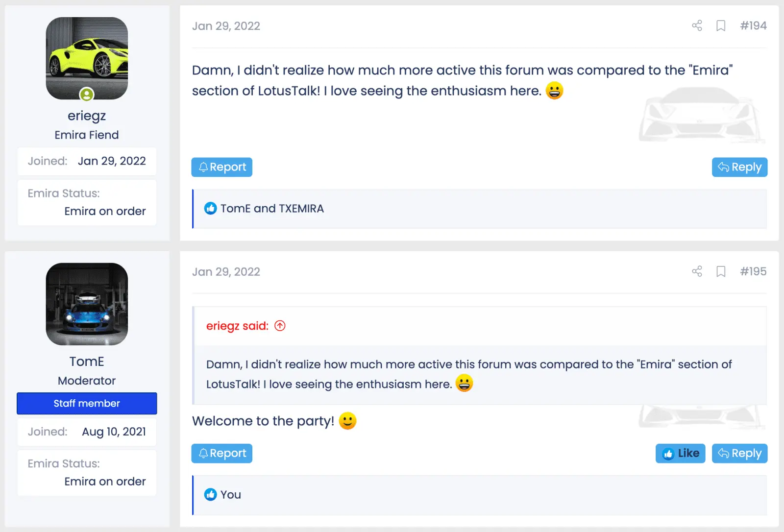Click the share icon on post #195

click(697, 271)
